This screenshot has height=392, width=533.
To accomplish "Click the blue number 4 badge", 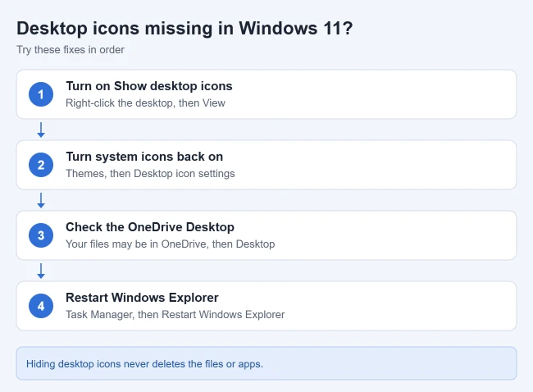I will coord(41,306).
